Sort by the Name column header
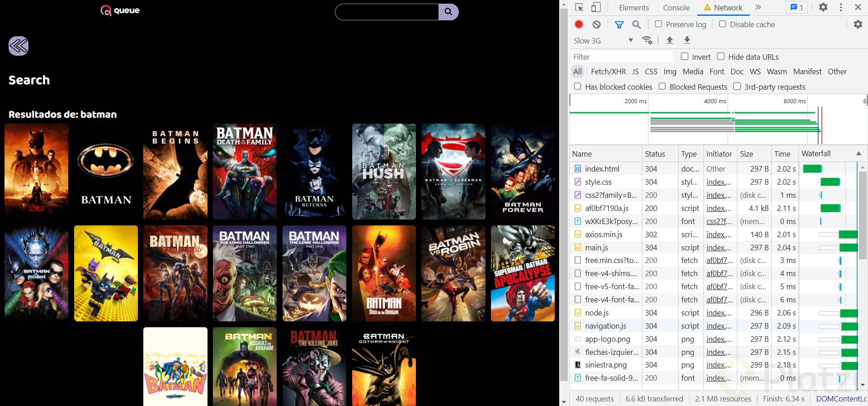Viewport: 868px width, 406px height. tap(606, 154)
